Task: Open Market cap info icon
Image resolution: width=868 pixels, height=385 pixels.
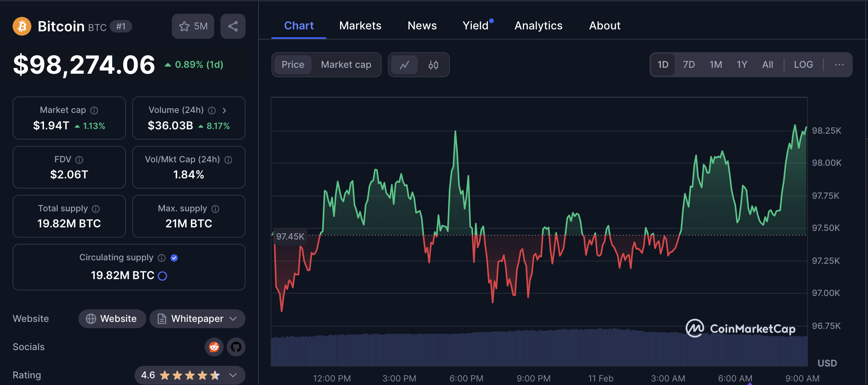Action: [x=94, y=111]
